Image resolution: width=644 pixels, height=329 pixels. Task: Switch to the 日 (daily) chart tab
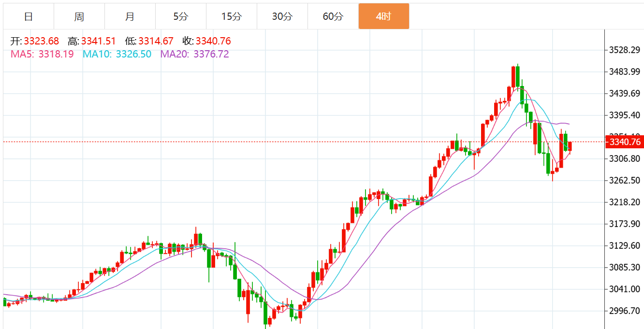click(x=29, y=16)
